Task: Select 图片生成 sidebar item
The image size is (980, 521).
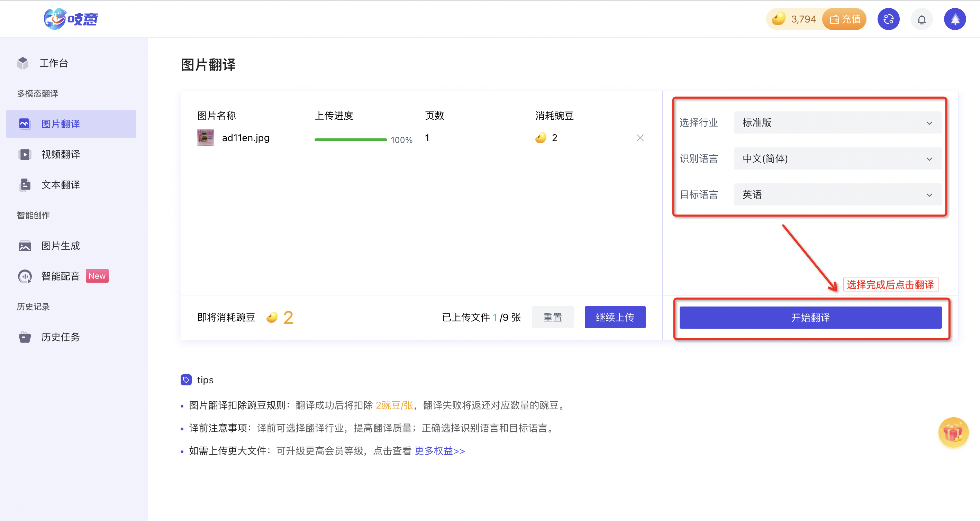Action: click(61, 246)
